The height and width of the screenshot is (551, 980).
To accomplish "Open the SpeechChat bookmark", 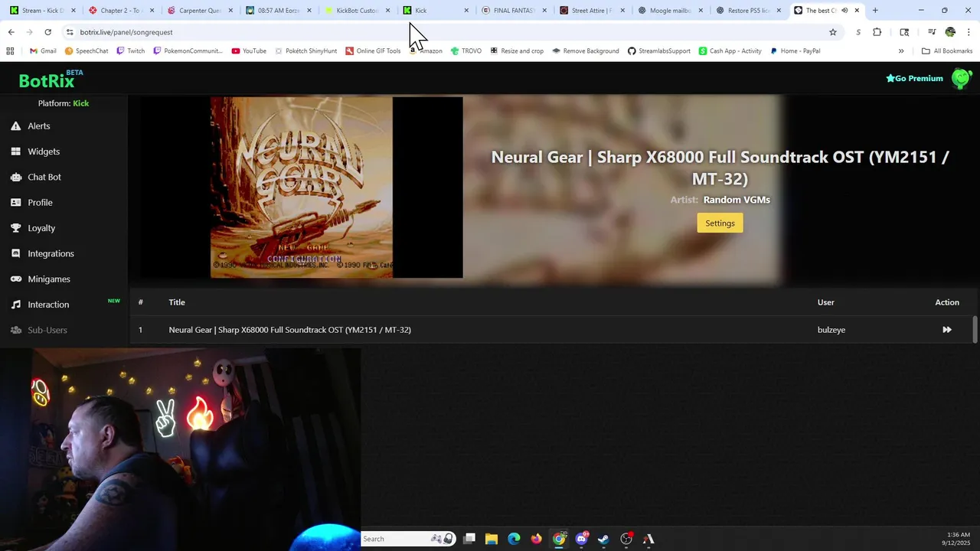I will tap(86, 51).
